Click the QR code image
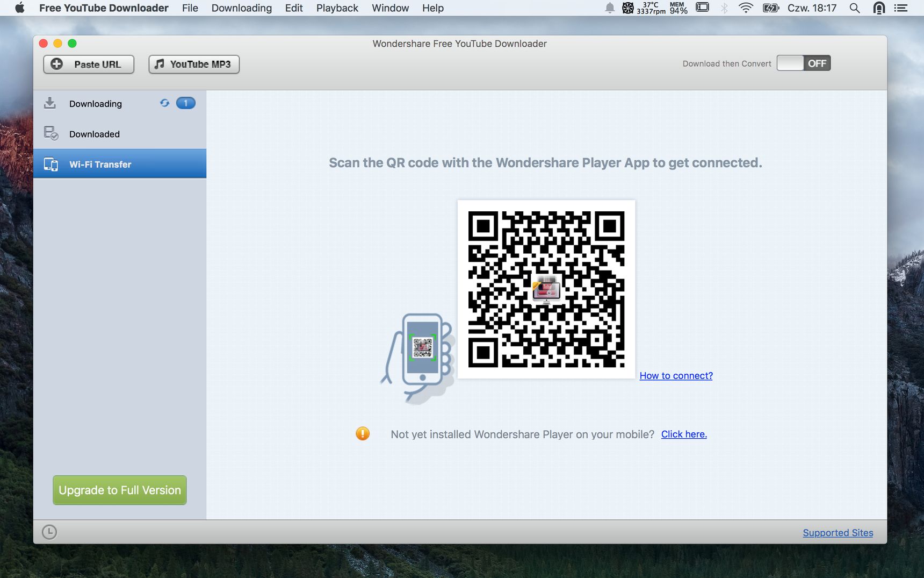Screen dimensions: 924x578 coord(546,289)
